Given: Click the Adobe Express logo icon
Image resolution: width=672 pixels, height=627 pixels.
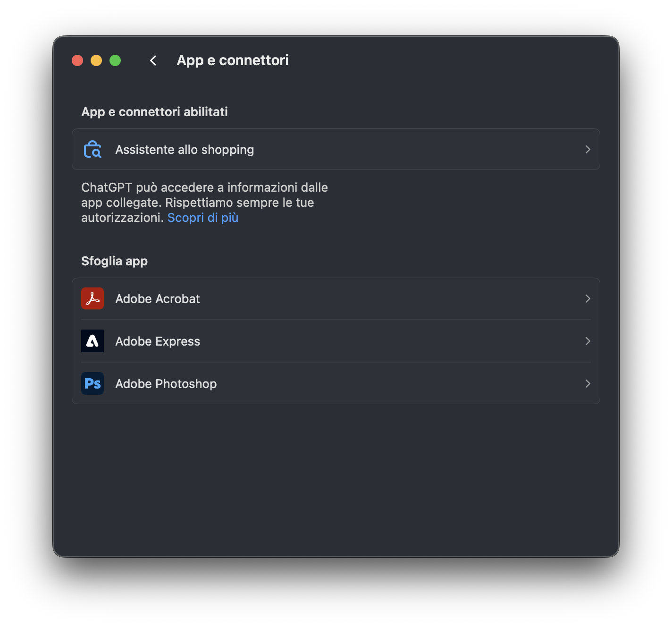Looking at the screenshot, I should point(92,341).
